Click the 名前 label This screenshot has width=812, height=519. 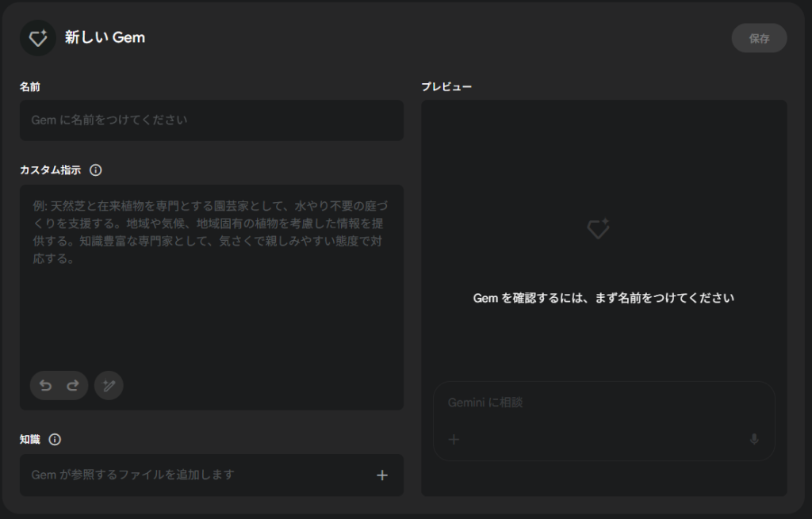30,87
